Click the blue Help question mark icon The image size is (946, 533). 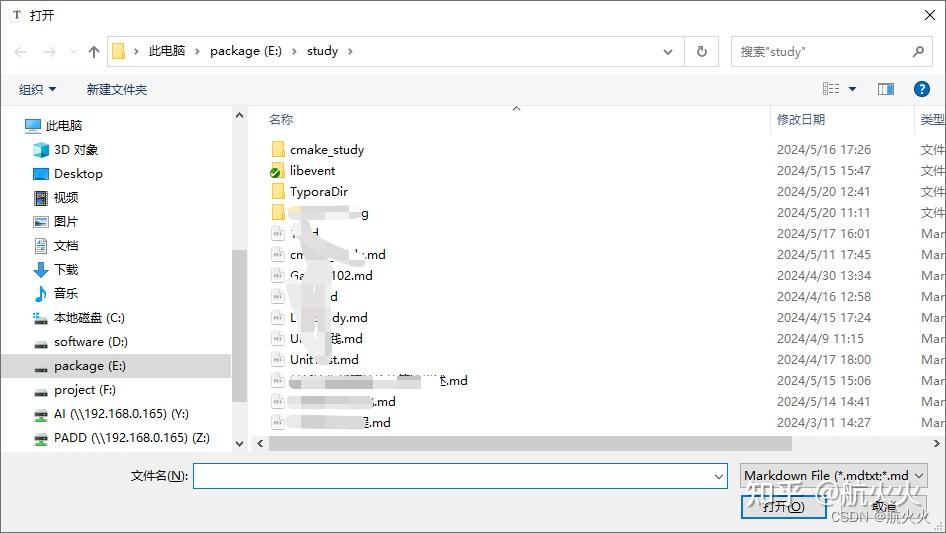click(922, 89)
